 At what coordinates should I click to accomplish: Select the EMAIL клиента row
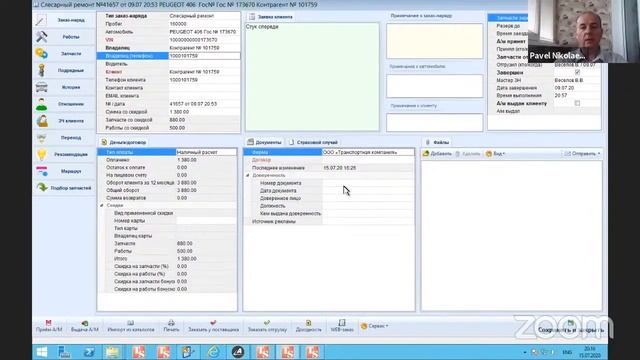(169, 96)
